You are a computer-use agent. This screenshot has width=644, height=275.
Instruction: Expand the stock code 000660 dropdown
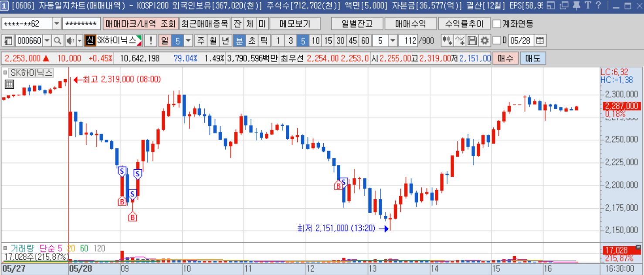(47, 41)
